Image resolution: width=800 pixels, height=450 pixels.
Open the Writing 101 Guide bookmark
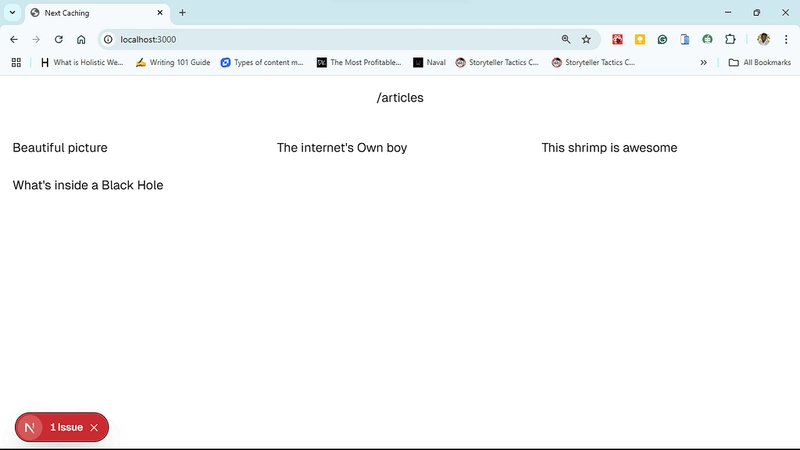tap(173, 62)
